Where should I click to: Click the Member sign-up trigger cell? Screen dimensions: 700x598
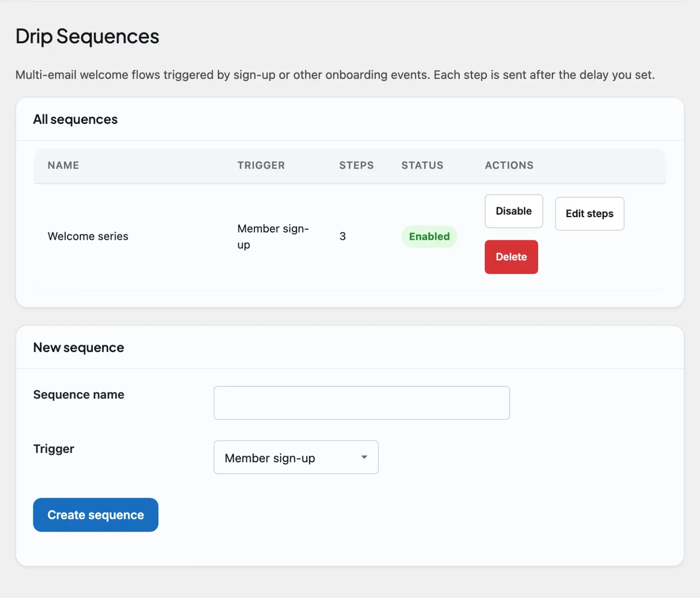273,236
